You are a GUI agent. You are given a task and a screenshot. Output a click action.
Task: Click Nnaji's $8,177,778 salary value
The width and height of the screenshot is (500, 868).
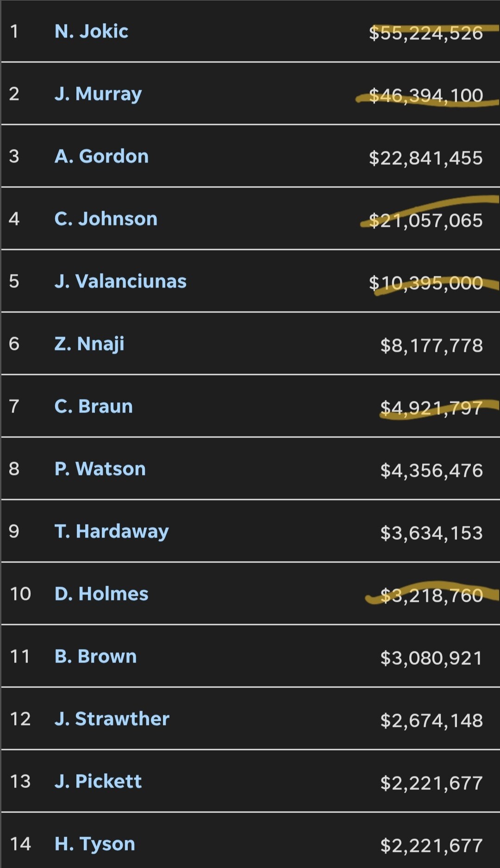tap(431, 345)
